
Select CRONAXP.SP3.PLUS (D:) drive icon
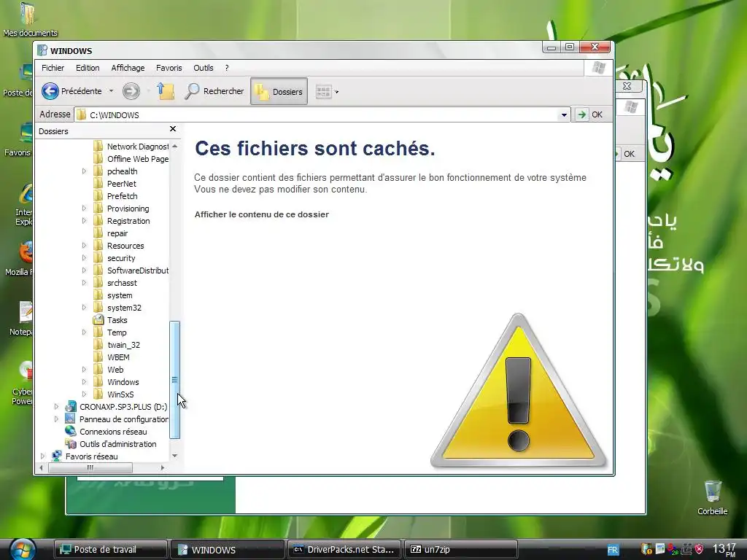pos(71,406)
